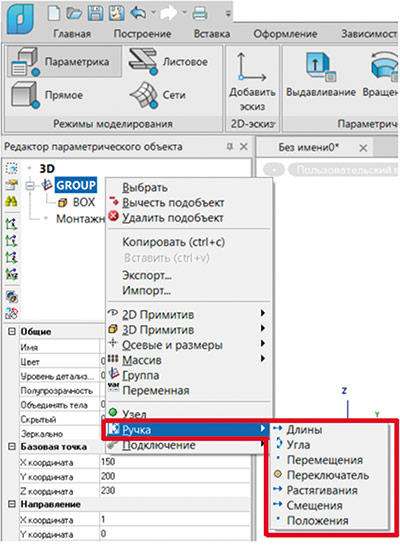Screen dimensions: 400x546
Task: Collapse the GROUP tree node
Action: click(x=30, y=186)
